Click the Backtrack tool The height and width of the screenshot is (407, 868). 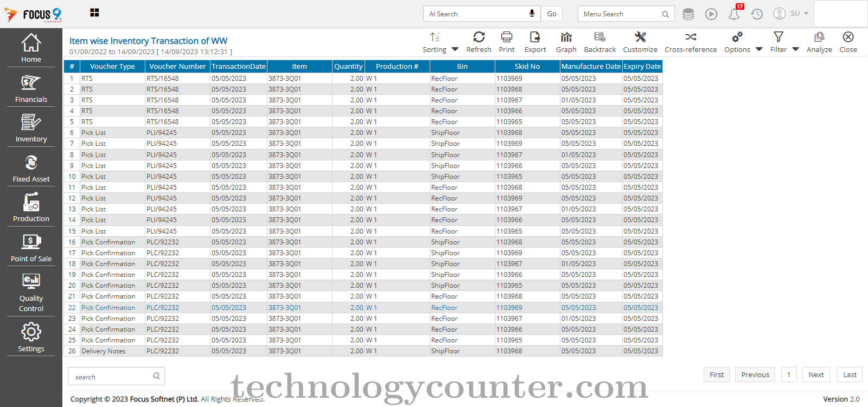pyautogui.click(x=599, y=42)
